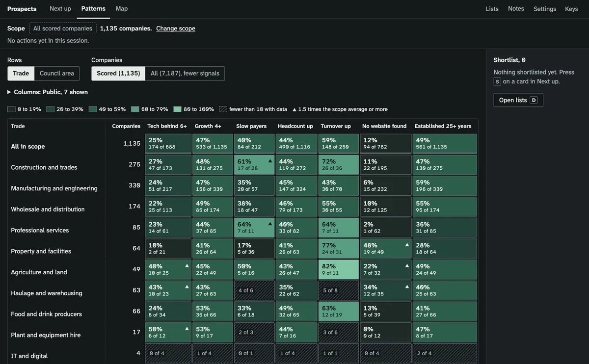
Task: Select Trade rows option
Action: (21, 74)
